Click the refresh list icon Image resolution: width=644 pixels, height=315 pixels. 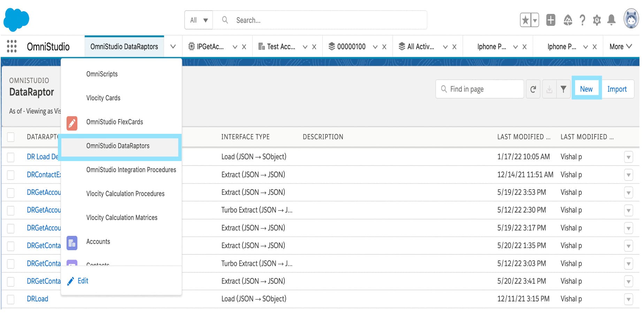pos(533,89)
